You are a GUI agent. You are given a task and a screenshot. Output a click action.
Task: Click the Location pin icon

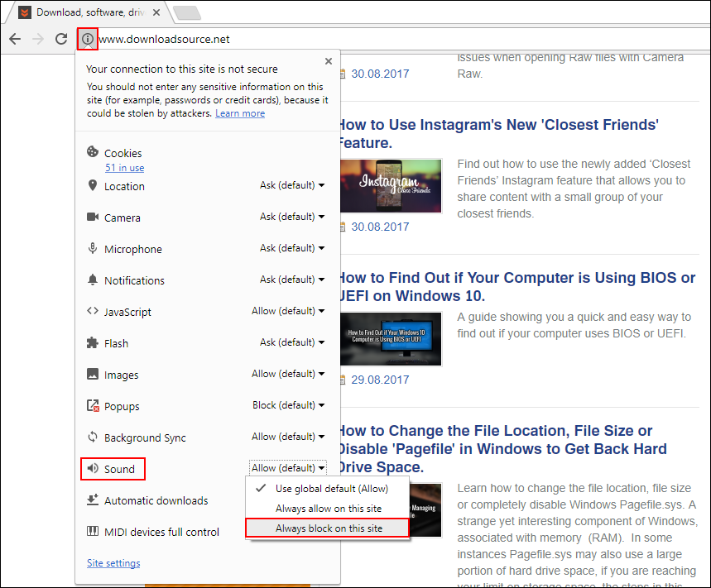pos(93,185)
